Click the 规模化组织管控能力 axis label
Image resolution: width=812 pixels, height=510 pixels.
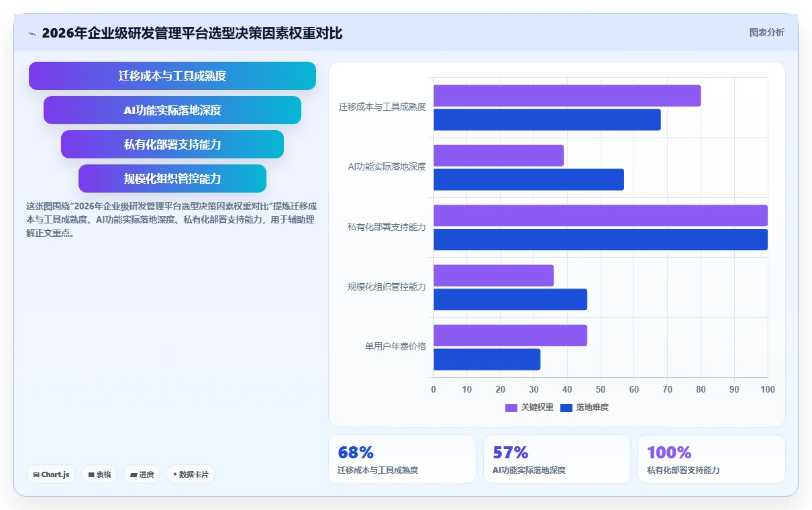click(x=387, y=287)
